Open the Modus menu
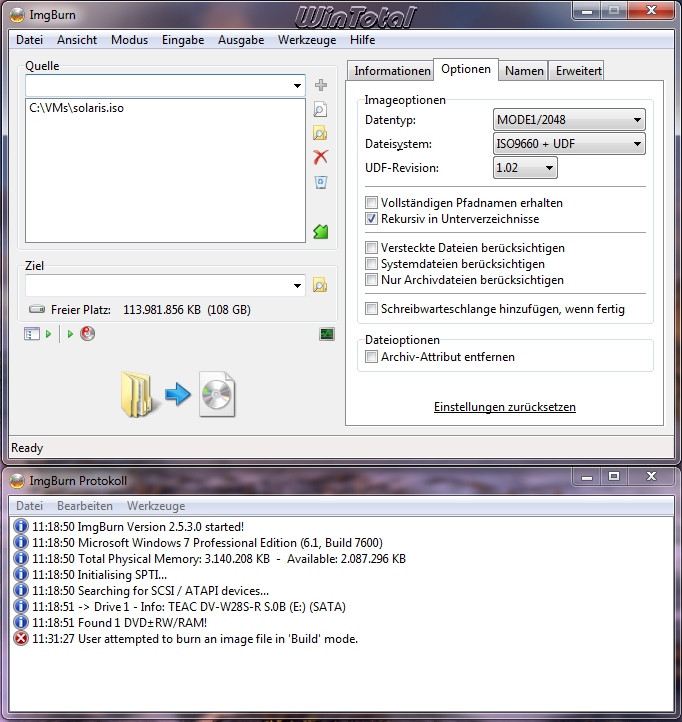 tap(129, 40)
